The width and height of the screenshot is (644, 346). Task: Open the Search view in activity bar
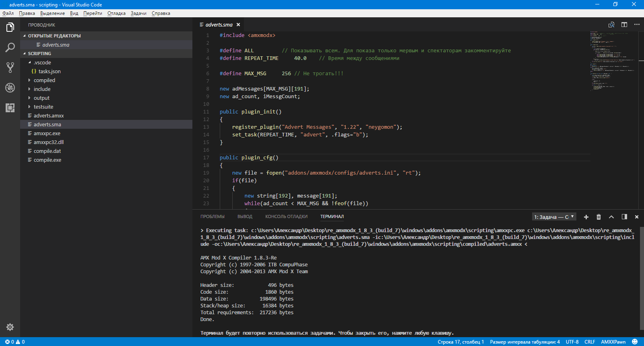10,47
